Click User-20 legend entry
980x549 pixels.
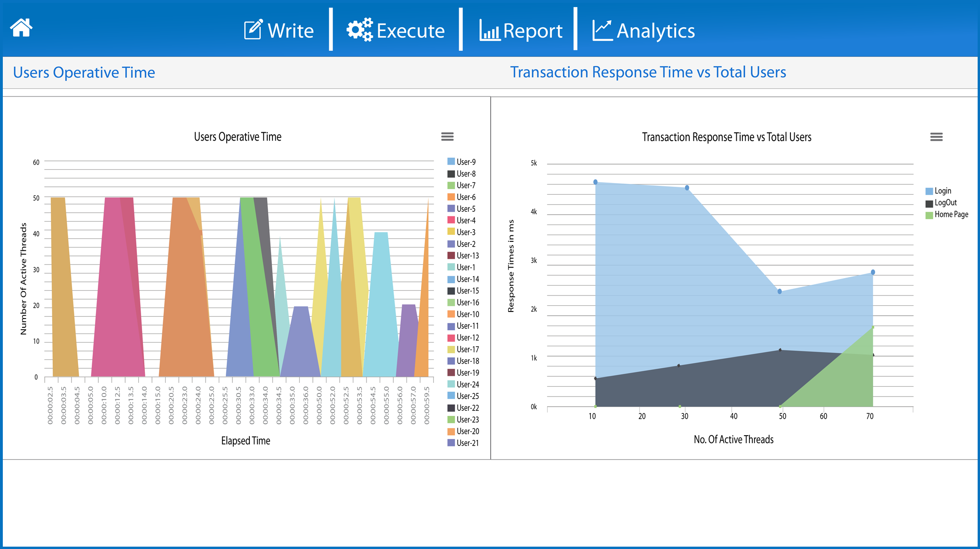point(463,431)
